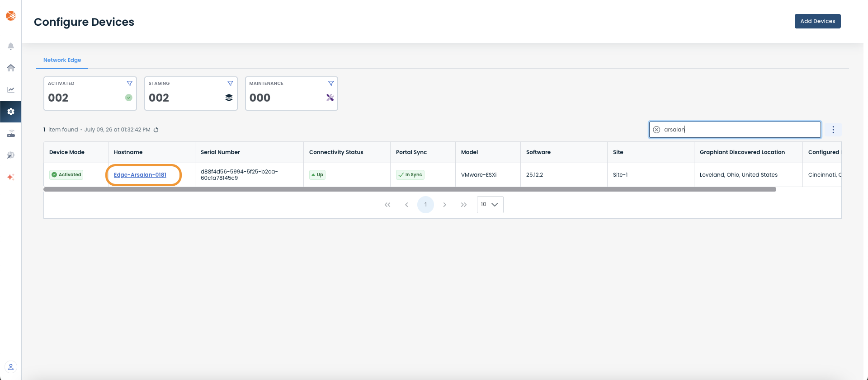Open the router device sidebar icon
This screenshot has width=868, height=380.
11,133
